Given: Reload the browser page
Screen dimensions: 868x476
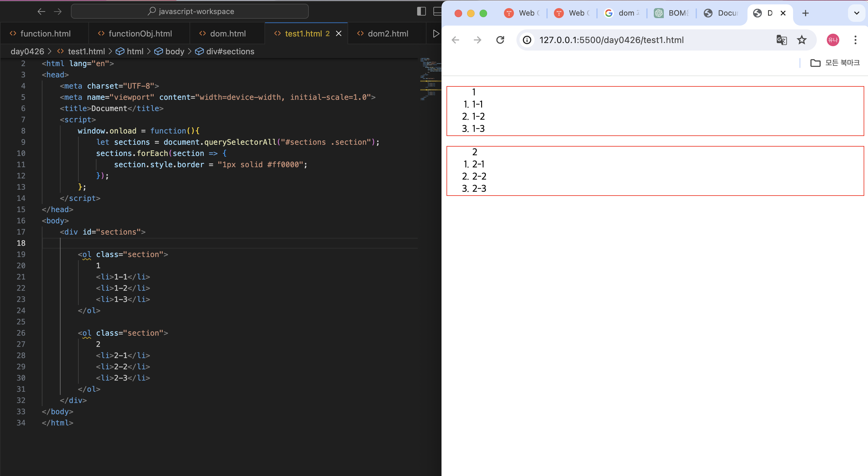Looking at the screenshot, I should tap(500, 40).
